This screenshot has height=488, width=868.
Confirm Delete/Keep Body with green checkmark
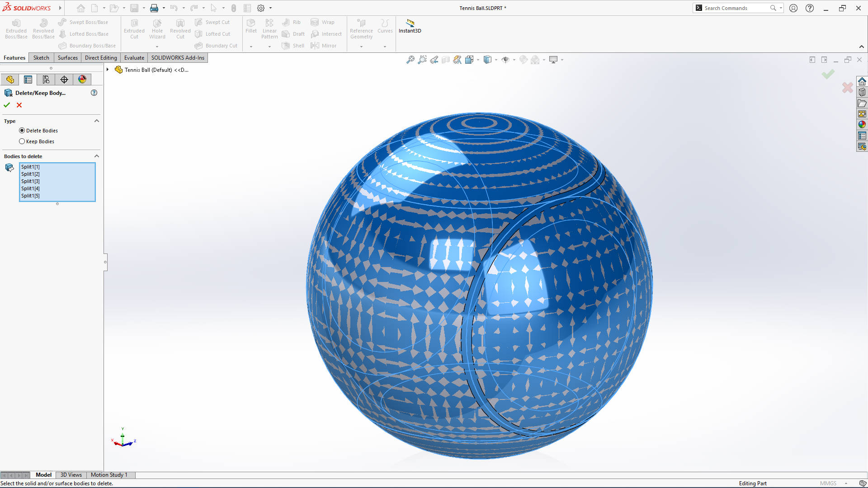point(7,105)
